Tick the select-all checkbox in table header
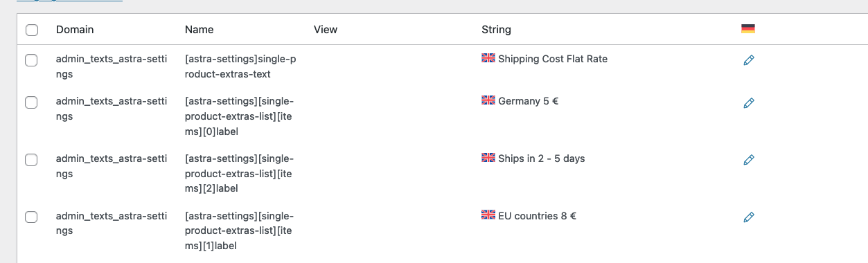The height and width of the screenshot is (263, 868). click(31, 30)
